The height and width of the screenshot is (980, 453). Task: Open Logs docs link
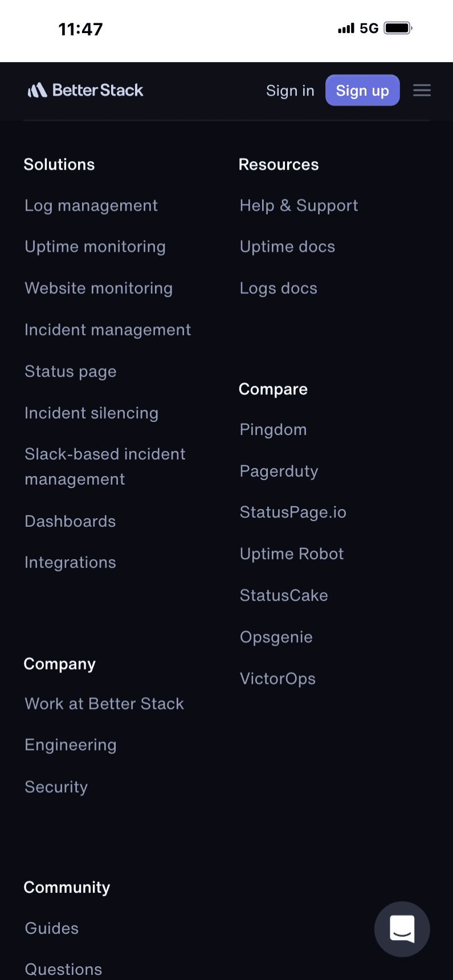pos(278,288)
